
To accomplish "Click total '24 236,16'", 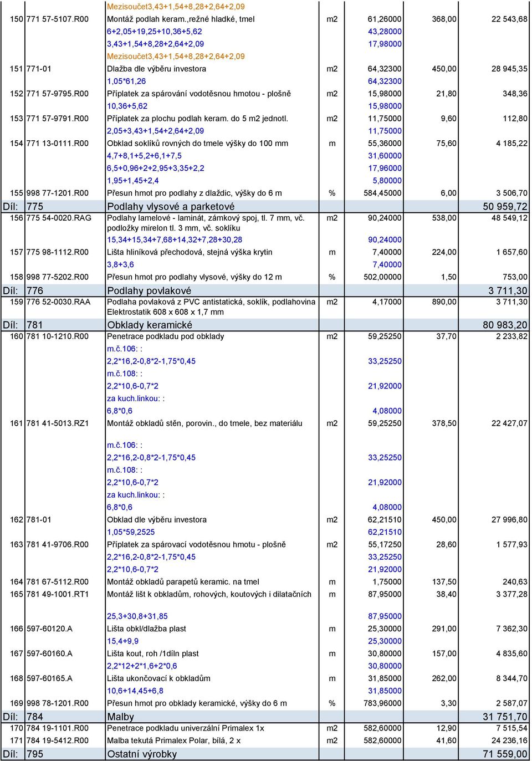I will [509, 740].
